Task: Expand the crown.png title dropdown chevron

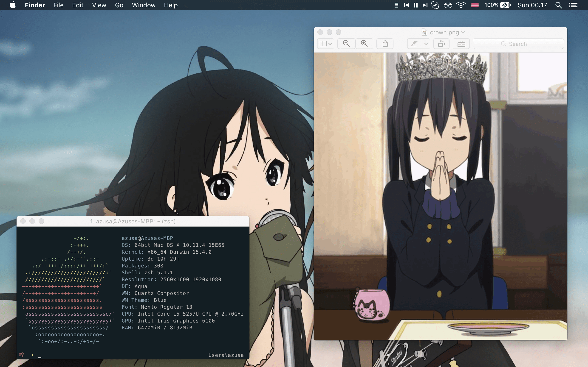Action: pos(463,32)
